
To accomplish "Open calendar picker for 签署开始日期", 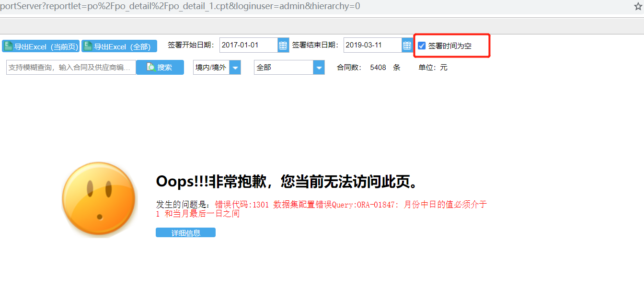I will click(283, 45).
